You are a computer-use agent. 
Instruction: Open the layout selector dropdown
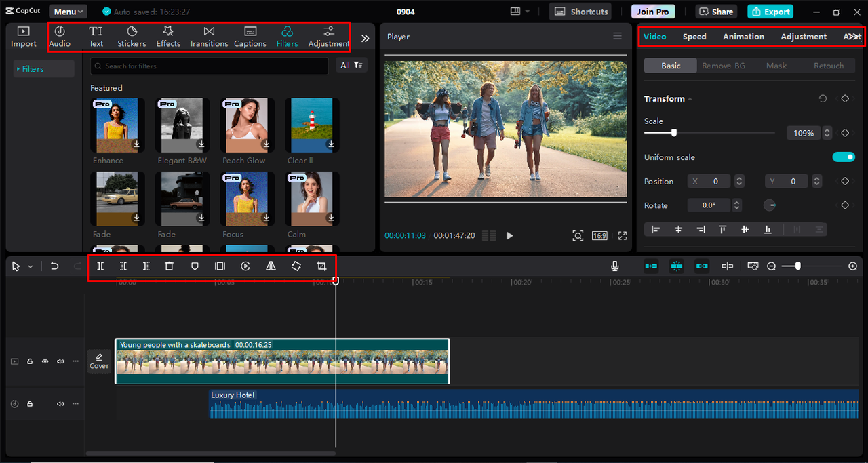(520, 12)
